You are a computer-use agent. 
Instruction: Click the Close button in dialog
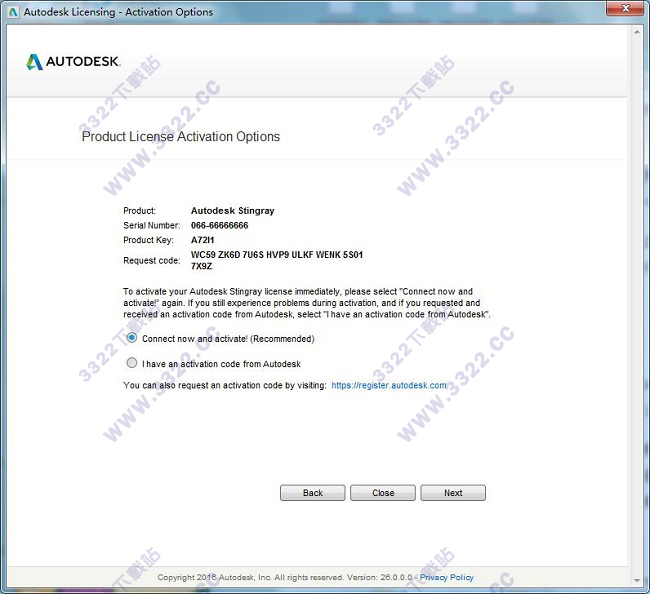coord(383,493)
